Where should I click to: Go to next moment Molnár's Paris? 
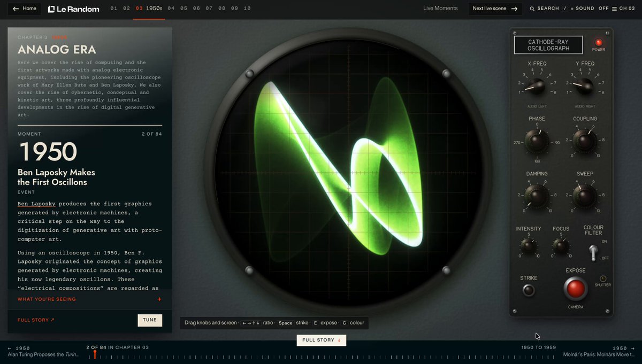pyautogui.click(x=599, y=351)
